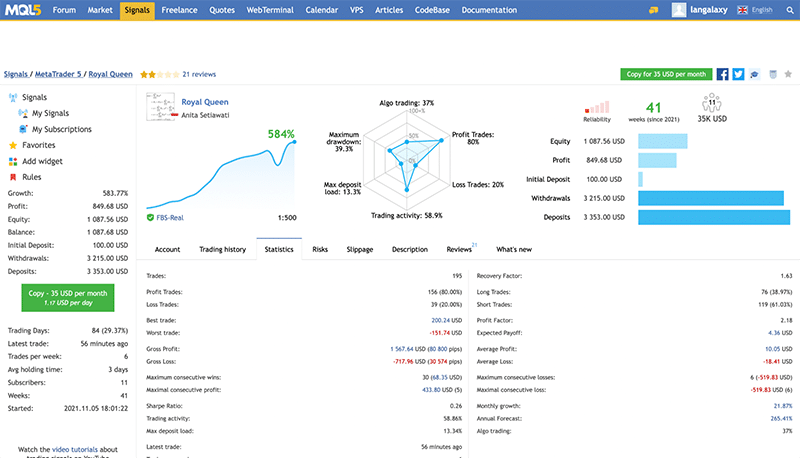This screenshot has width=800, height=458.
Task: Click the Withdrawals bar in the chart
Action: point(711,198)
